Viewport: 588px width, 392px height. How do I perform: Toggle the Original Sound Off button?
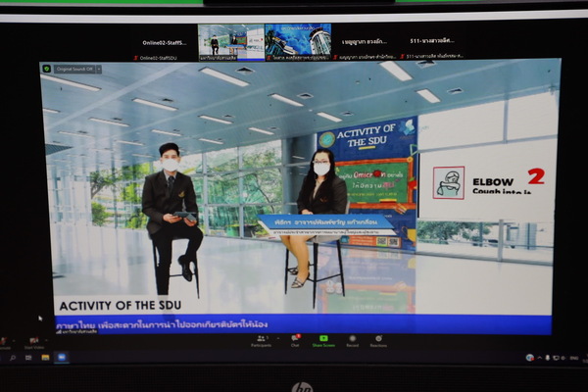(73, 69)
